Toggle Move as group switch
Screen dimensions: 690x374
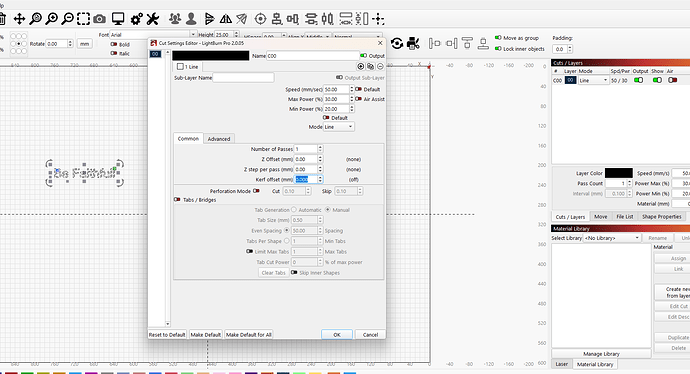click(x=498, y=38)
